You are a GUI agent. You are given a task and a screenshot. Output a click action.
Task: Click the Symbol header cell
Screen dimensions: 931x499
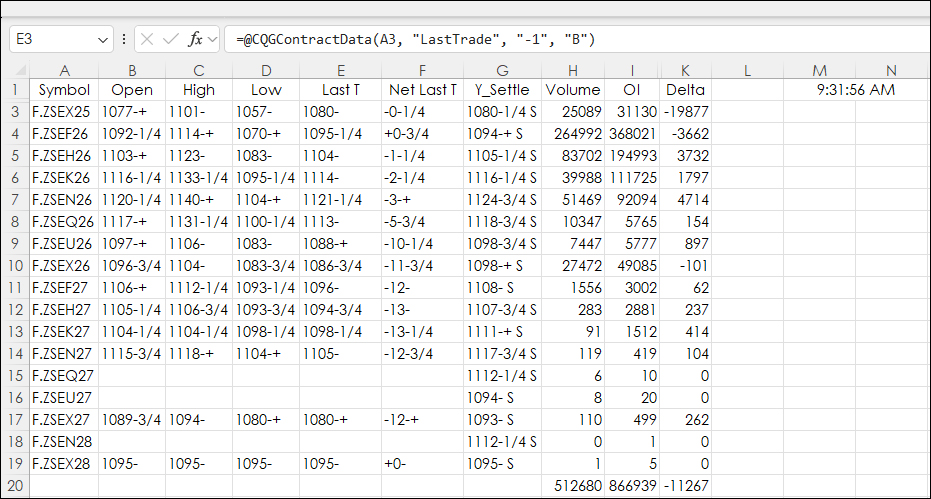(64, 90)
